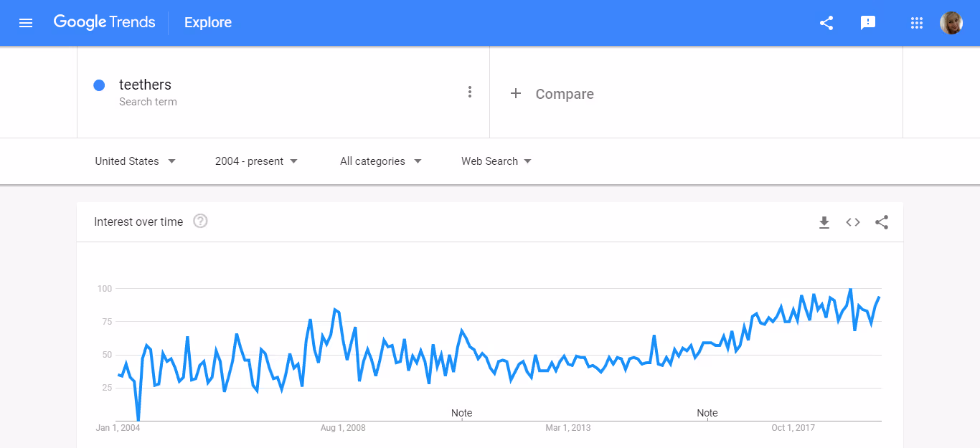The width and height of the screenshot is (980, 448).
Task: Select the Explore menu item
Action: [x=207, y=22]
